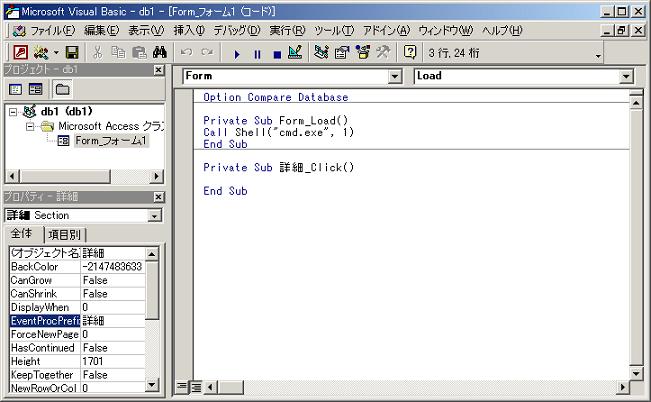Screen dimensions: 651x402
Task: Click code window horizontal scroll right arrow
Action: tap(622, 387)
